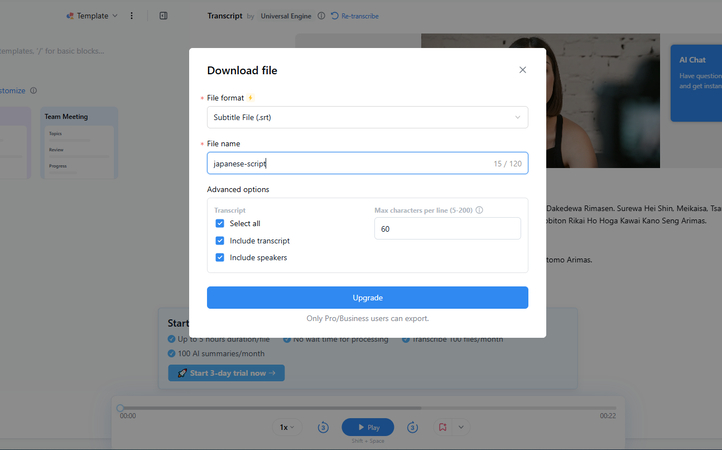The image size is (722, 450).
Task: Click the info icon beside Max characters
Action: click(x=479, y=210)
